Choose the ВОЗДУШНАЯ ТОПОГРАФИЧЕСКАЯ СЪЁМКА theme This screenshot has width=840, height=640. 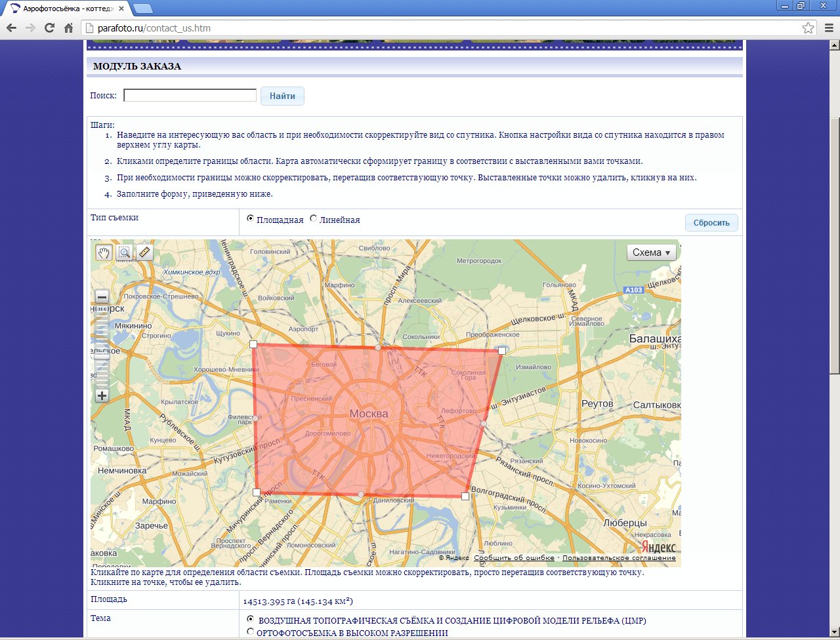pyautogui.click(x=250, y=619)
